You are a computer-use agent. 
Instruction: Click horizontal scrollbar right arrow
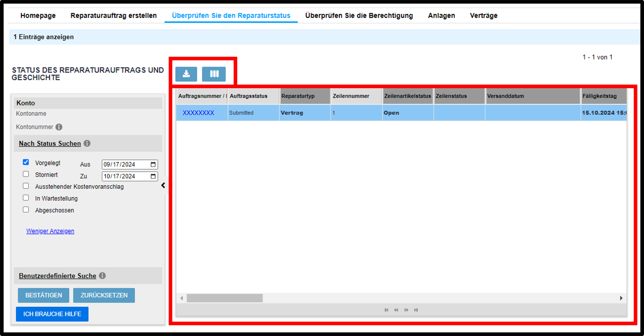coord(621,298)
